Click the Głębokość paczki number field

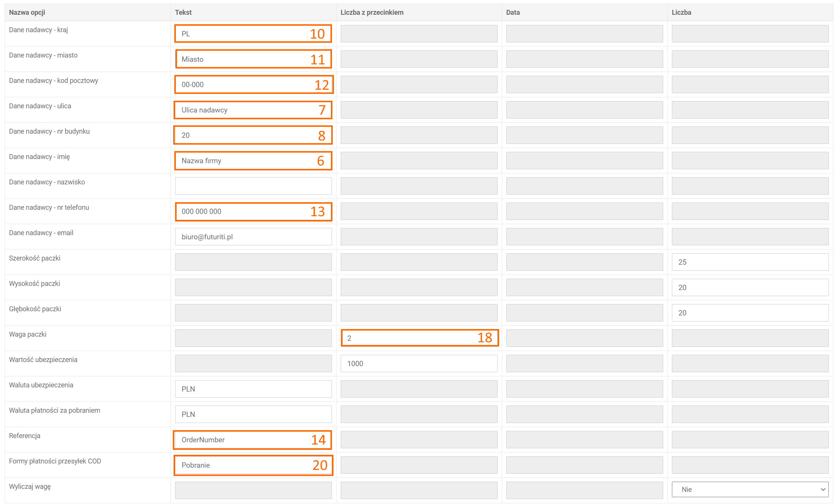(x=750, y=313)
